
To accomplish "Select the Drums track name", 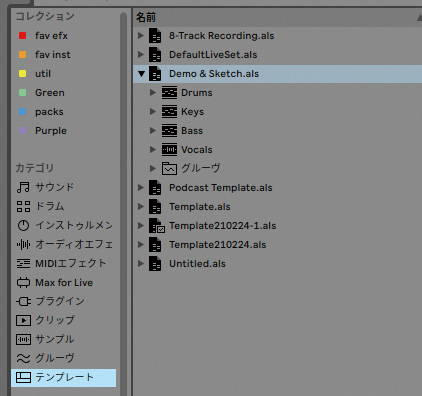I will point(197,93).
